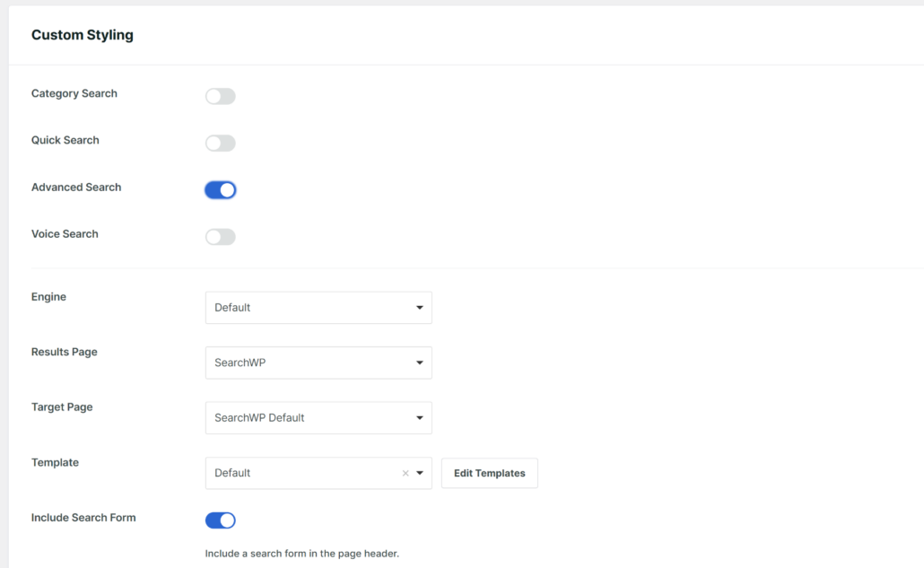Click the 'Include a search form in the page header' text
The width and height of the screenshot is (924, 568).
(301, 554)
